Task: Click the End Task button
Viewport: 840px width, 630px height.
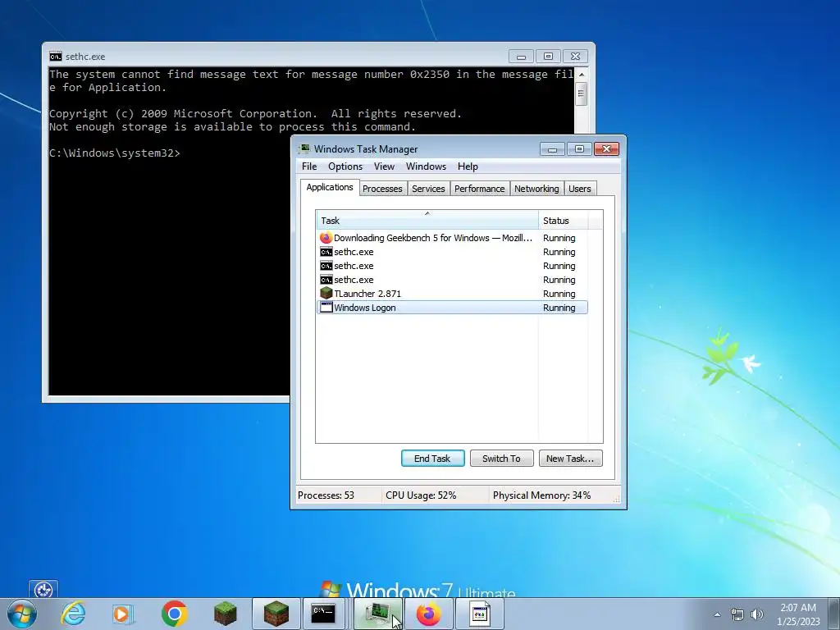Action: 433,459
